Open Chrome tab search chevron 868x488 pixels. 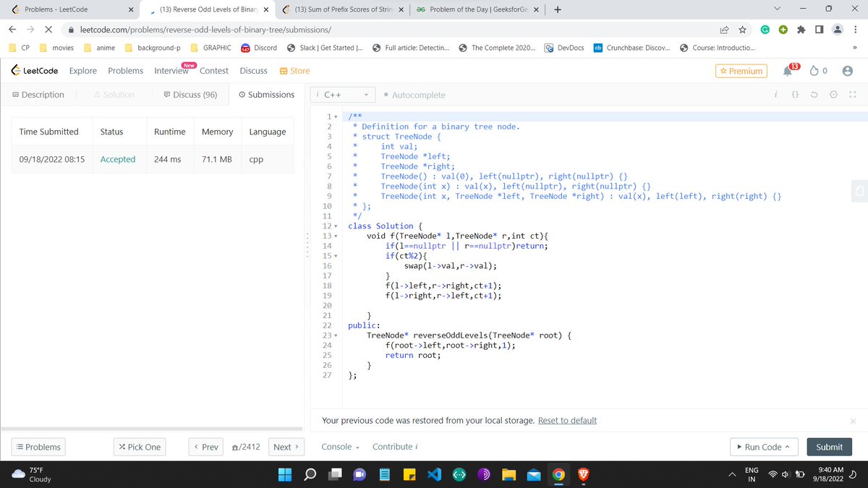(777, 9)
